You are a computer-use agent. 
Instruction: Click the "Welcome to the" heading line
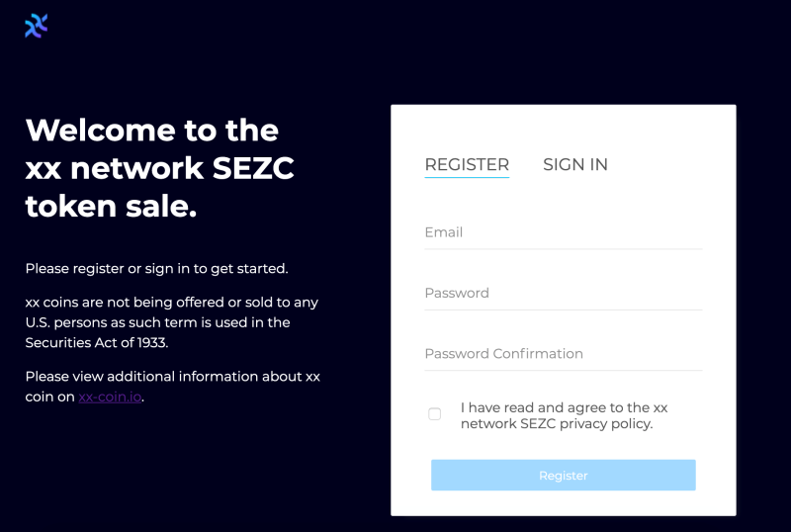[151, 131]
